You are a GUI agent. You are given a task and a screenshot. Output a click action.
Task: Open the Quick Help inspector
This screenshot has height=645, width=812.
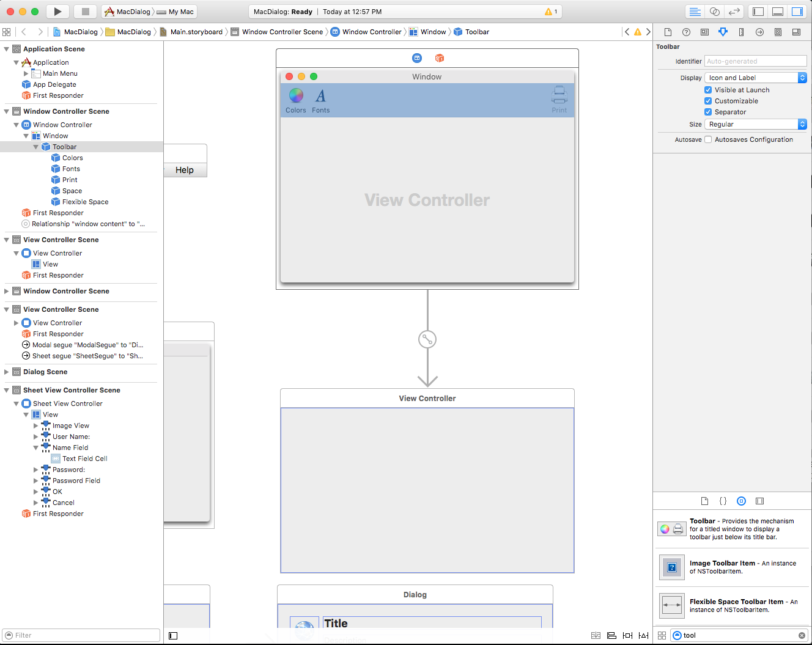pos(686,32)
